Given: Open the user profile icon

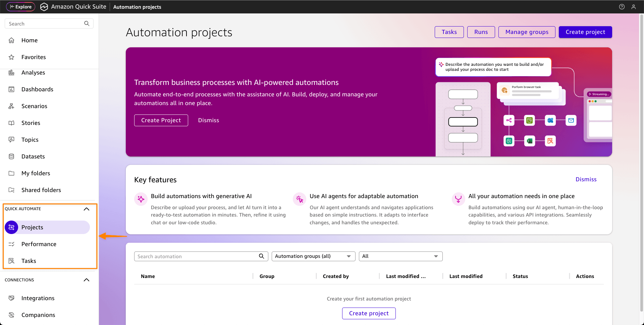Looking at the screenshot, I should [x=633, y=7].
